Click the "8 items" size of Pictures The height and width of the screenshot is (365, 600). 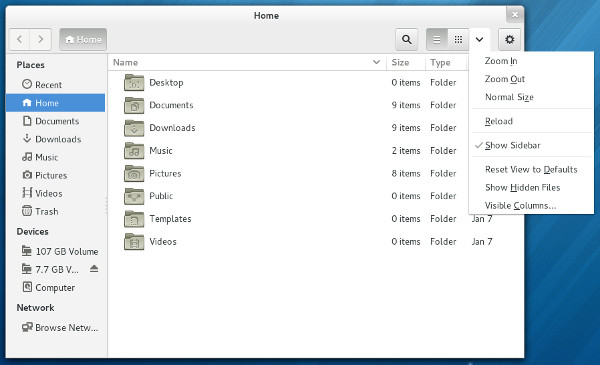tap(406, 173)
